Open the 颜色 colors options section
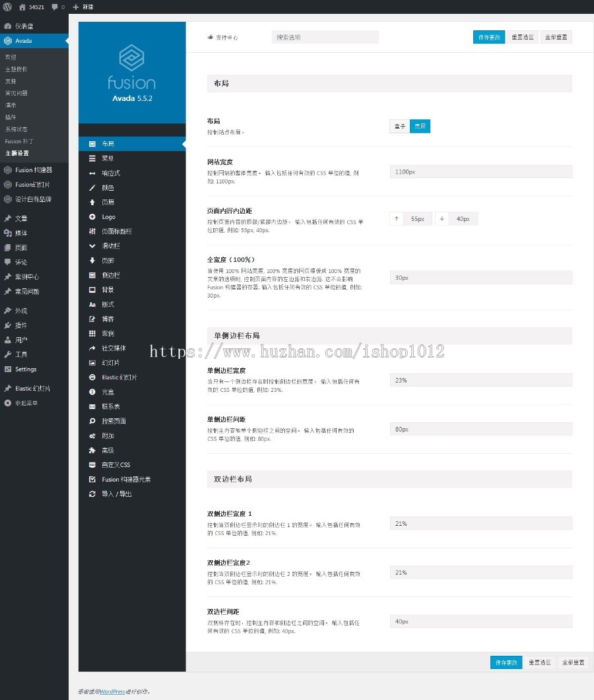The height and width of the screenshot is (700, 594). pyautogui.click(x=132, y=187)
